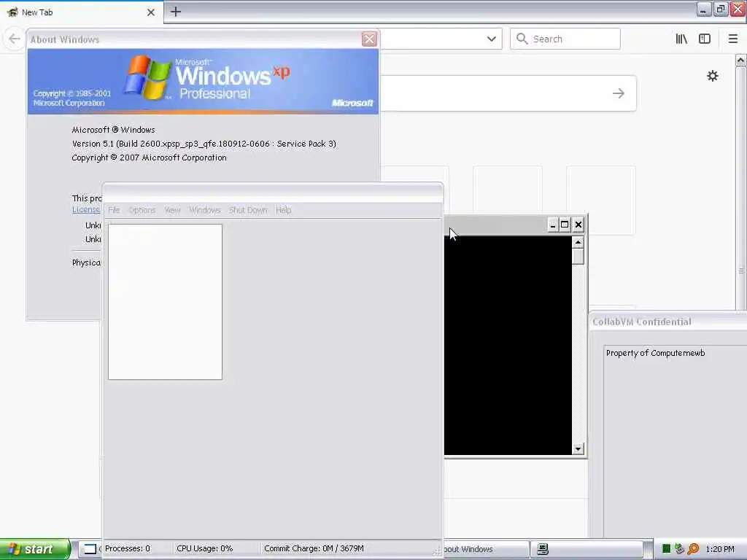747x560 pixels.
Task: Open the browser hamburger menu
Action: [733, 39]
